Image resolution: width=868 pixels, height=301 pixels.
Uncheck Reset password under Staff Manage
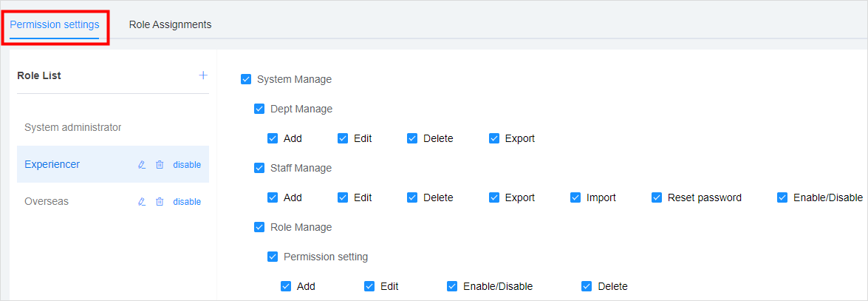[657, 197]
